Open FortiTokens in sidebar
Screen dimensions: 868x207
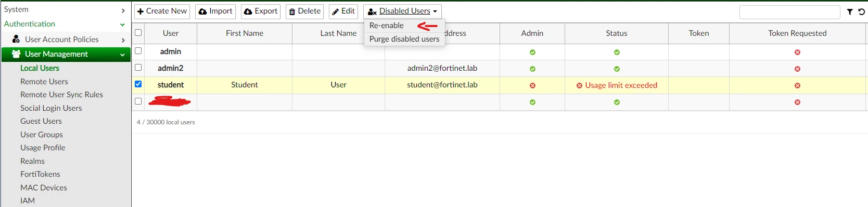click(40, 174)
